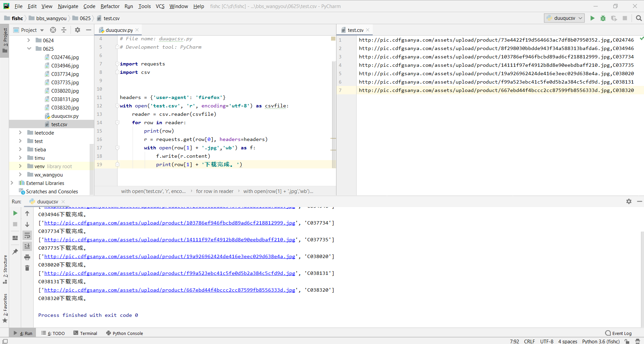
Task: Stop process in Run panel
Action: coord(15,224)
